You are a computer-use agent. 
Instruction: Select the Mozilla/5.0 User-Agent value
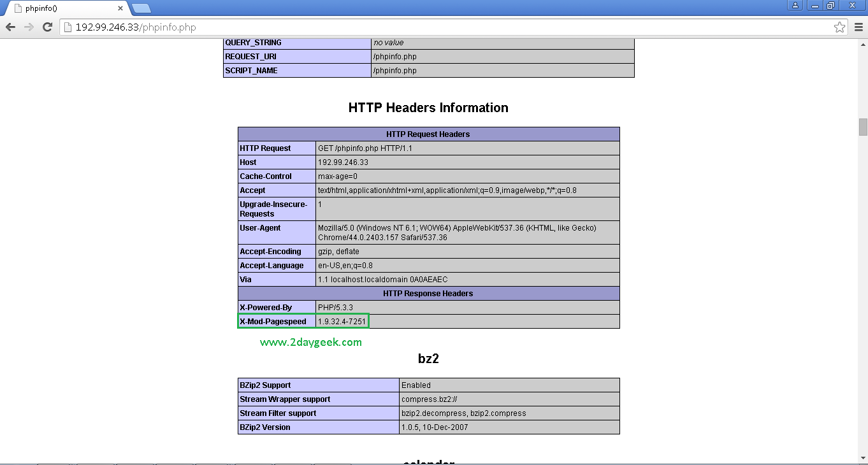tap(457, 232)
